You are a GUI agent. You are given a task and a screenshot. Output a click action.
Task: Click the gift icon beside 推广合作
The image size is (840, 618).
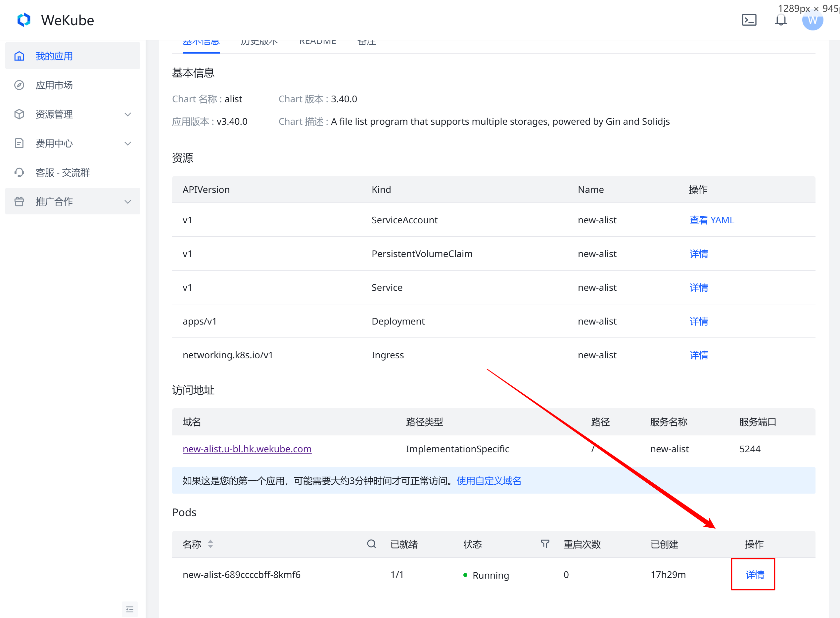point(19,201)
